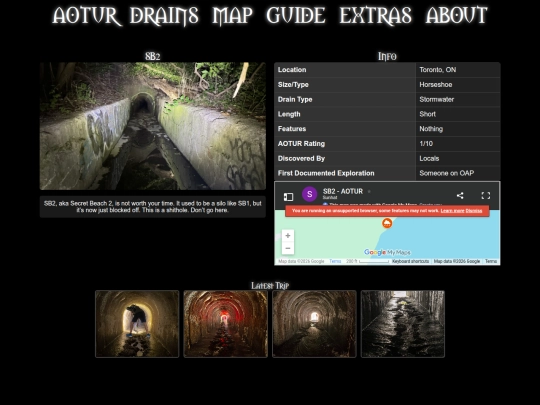Click the share icon on the map

[x=460, y=196]
